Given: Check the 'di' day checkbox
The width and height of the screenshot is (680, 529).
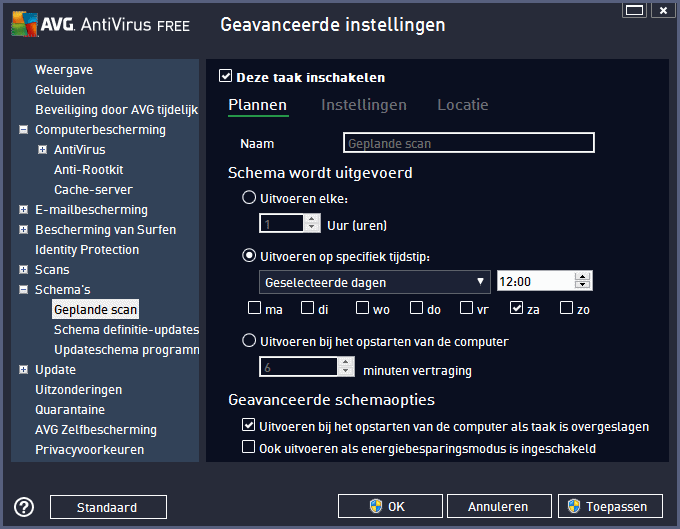Looking at the screenshot, I should click(x=307, y=308).
